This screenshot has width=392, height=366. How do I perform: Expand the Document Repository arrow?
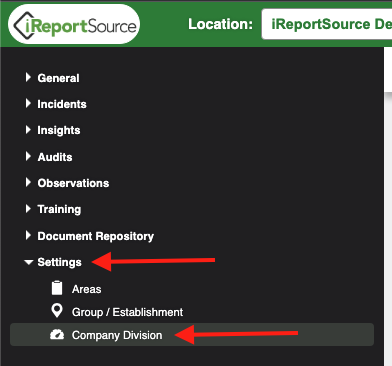pyautogui.click(x=28, y=235)
